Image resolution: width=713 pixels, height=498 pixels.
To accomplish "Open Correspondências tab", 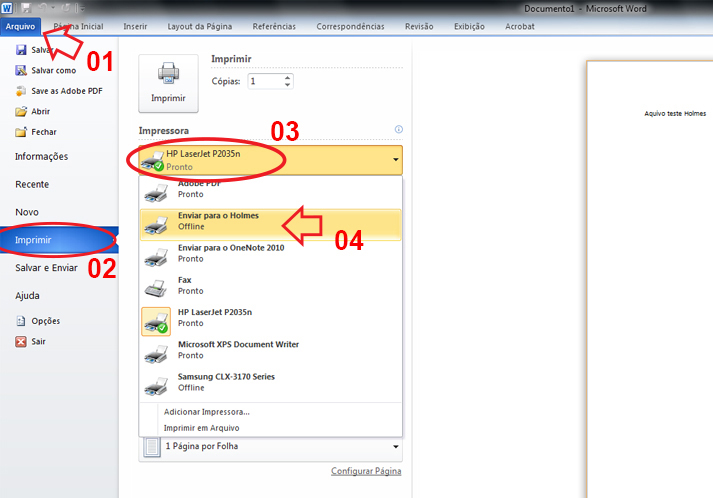I will (350, 27).
